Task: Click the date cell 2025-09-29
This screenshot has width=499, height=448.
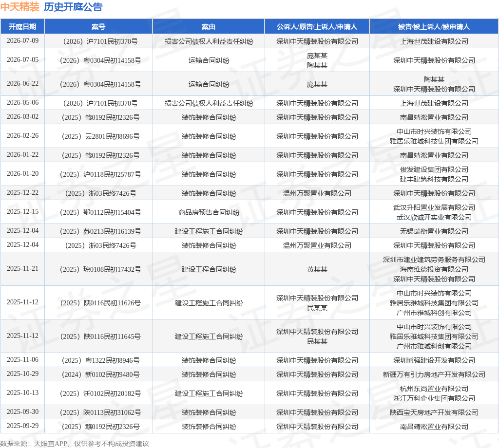Action: tap(22, 426)
